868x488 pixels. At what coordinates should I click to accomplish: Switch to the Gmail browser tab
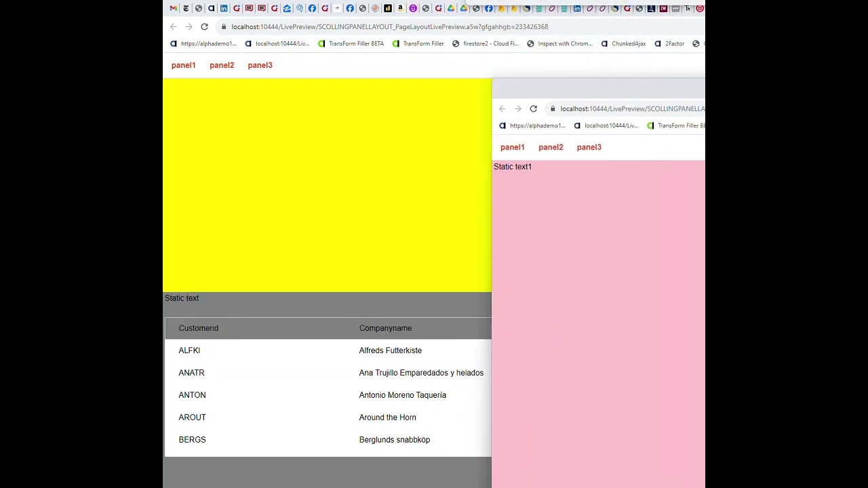pyautogui.click(x=173, y=8)
